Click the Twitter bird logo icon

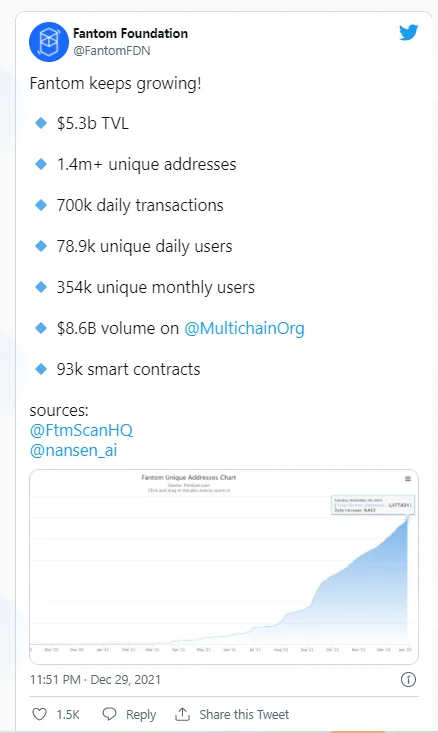408,33
